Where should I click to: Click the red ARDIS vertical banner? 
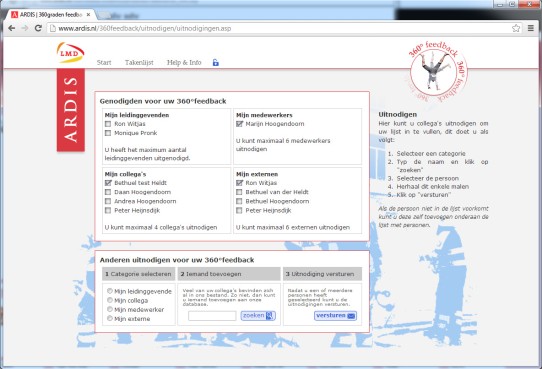(x=71, y=110)
